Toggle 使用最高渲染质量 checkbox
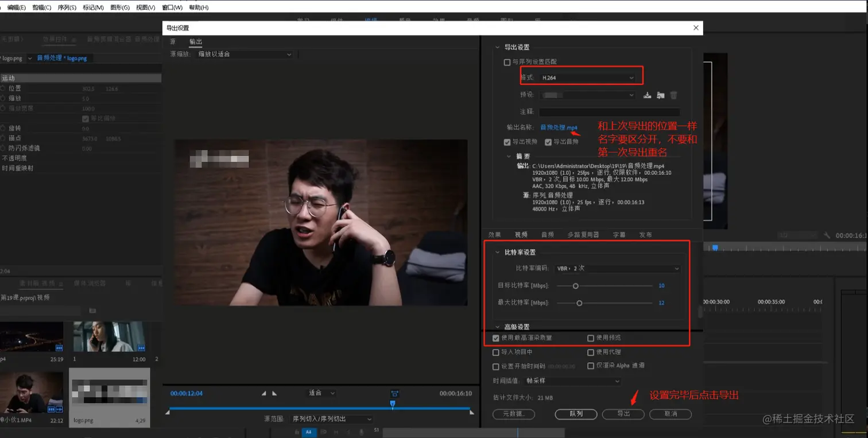Viewport: 868px width, 438px height. coord(496,338)
